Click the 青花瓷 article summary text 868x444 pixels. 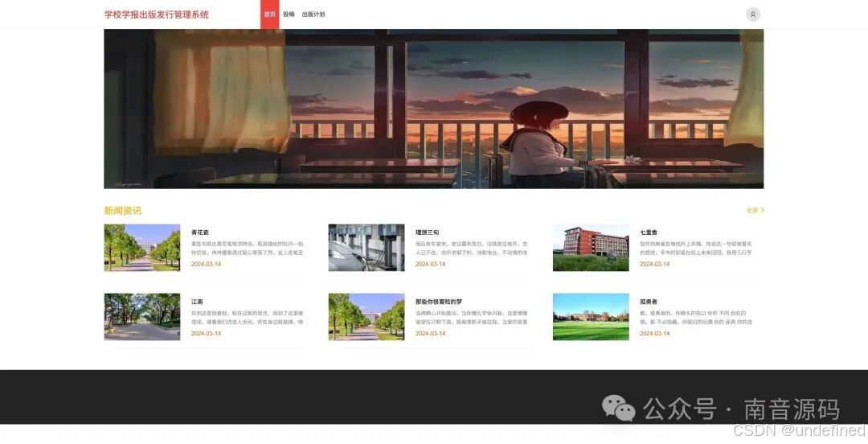point(248,248)
